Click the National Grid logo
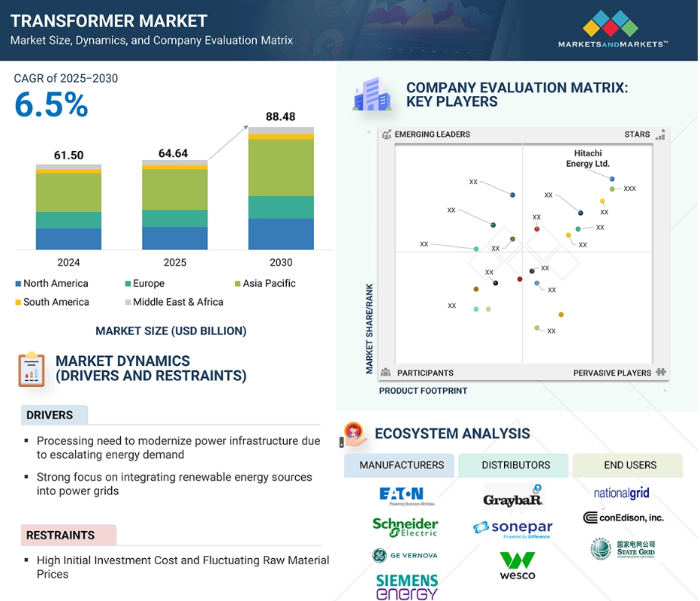Image resolution: width=700 pixels, height=601 pixels. pos(621,493)
